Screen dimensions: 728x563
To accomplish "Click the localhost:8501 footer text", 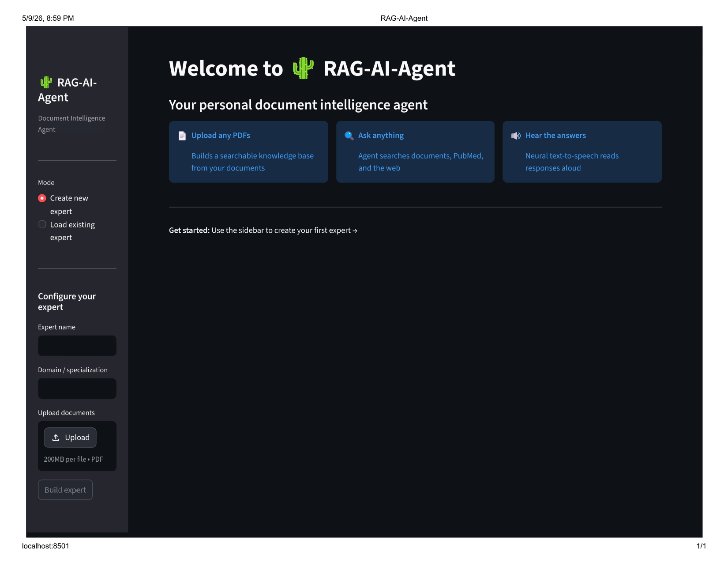I will click(45, 546).
